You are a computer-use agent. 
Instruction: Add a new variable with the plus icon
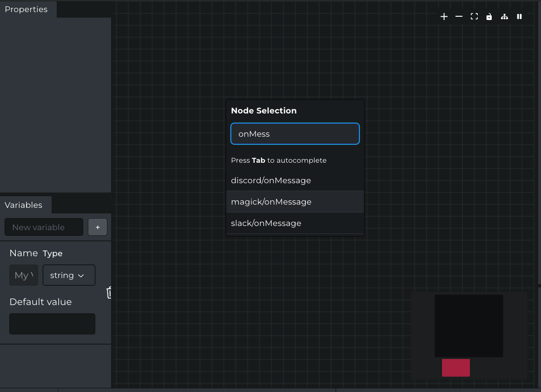click(x=98, y=227)
